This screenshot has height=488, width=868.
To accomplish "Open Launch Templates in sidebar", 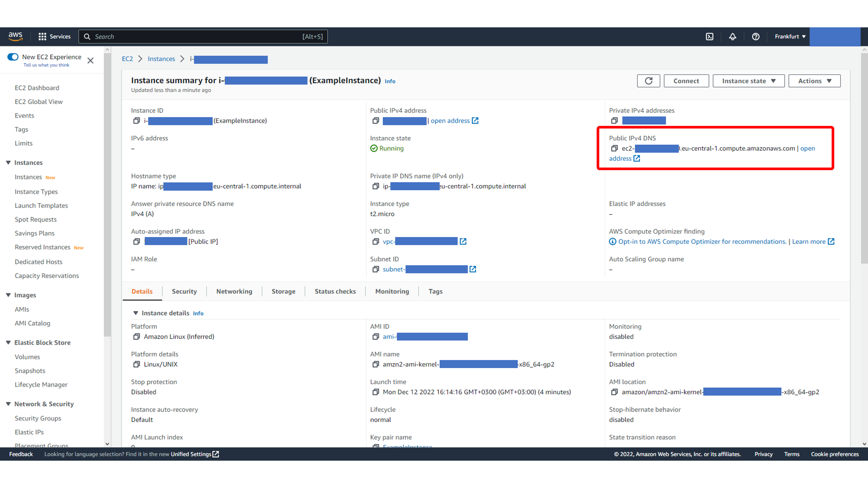I will 41,205.
